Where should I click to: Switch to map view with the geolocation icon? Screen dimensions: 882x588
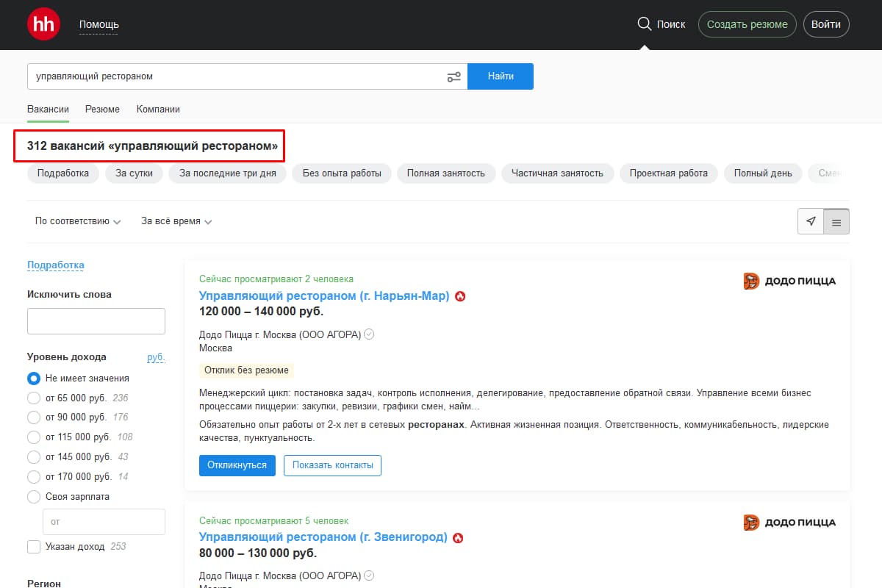(x=811, y=221)
